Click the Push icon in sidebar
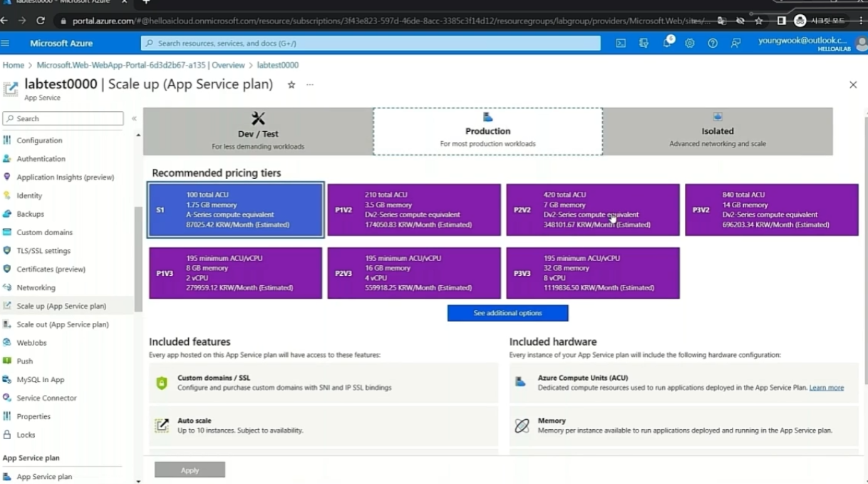The height and width of the screenshot is (484, 868). [7, 361]
